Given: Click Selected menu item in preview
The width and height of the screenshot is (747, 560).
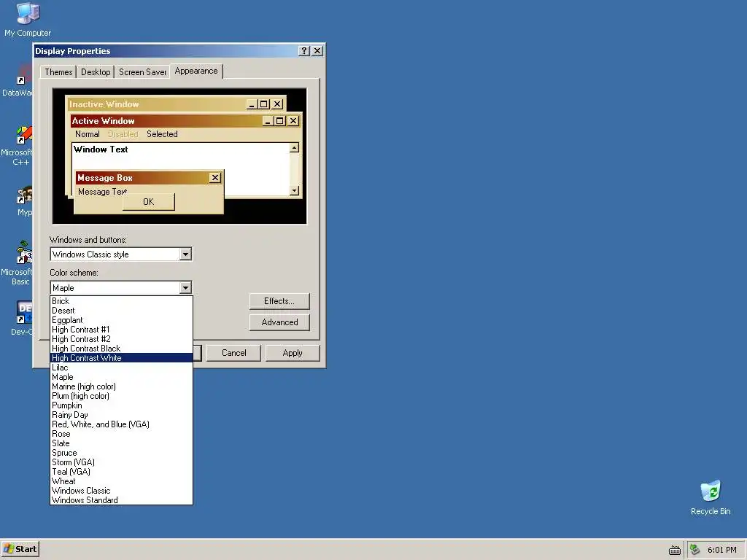Looking at the screenshot, I should (162, 134).
